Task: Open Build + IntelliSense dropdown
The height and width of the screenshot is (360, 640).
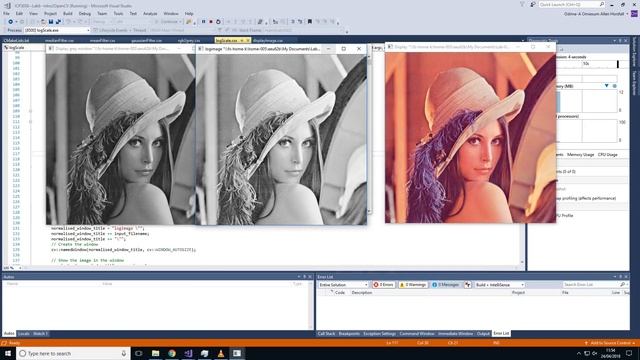Action: point(499,284)
